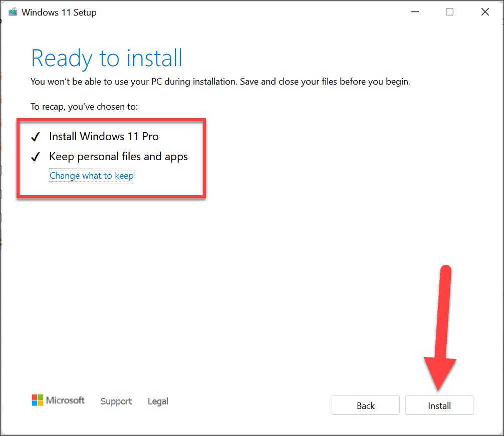Click the yellow square of the Microsoft logo
The height and width of the screenshot is (436, 504).
(41, 403)
